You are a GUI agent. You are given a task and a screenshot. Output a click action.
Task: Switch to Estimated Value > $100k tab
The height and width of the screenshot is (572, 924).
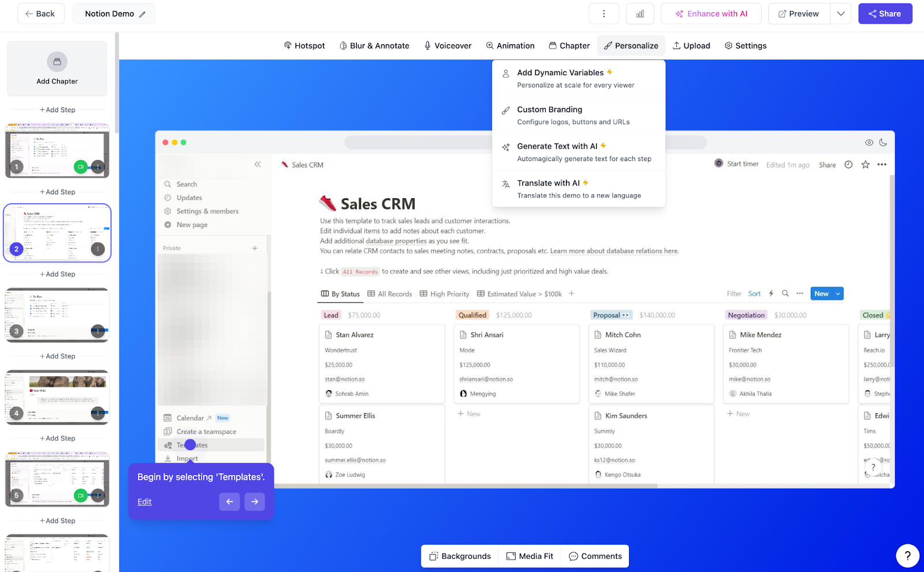coord(519,294)
